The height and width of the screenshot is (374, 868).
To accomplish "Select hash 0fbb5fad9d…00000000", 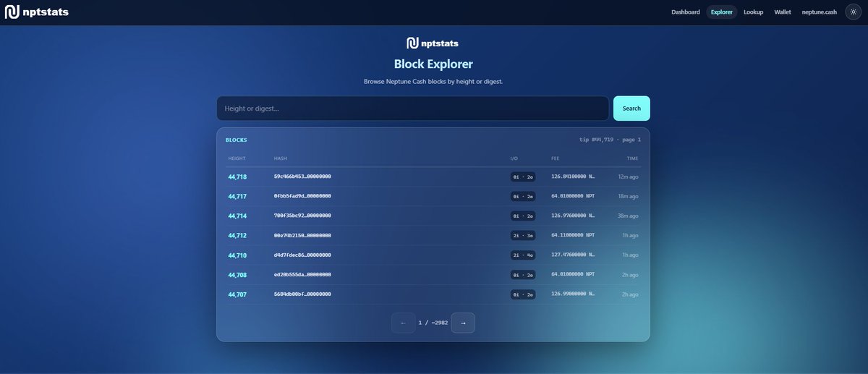I will [x=302, y=196].
